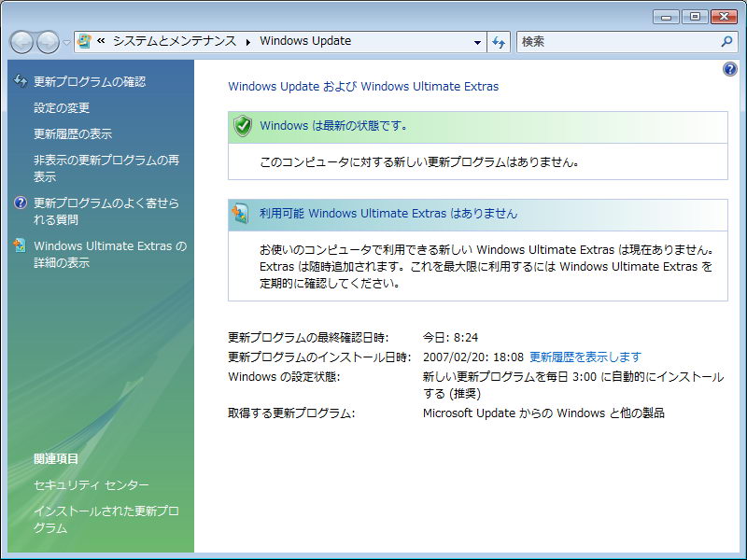Click the update check arrows icon in sidebar
This screenshot has width=747, height=560.
click(x=21, y=81)
